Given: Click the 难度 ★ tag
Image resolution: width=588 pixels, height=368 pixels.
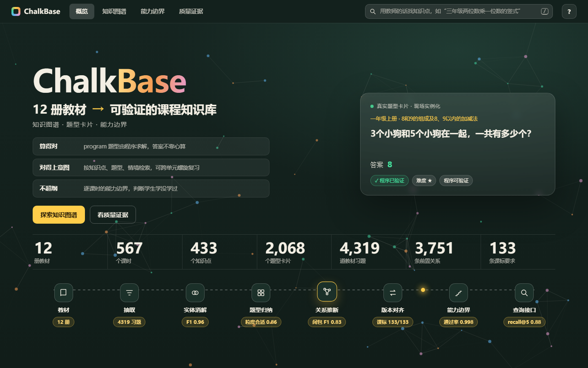Looking at the screenshot, I should pos(424,180).
